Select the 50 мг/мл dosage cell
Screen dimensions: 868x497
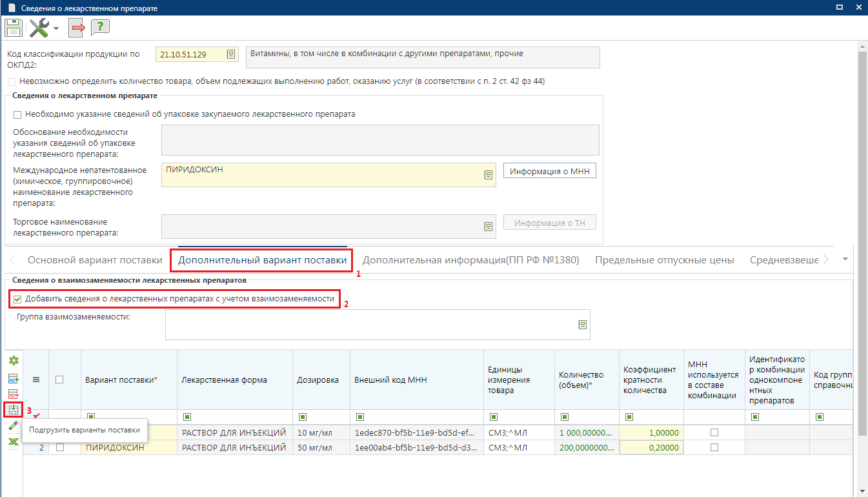[321, 447]
